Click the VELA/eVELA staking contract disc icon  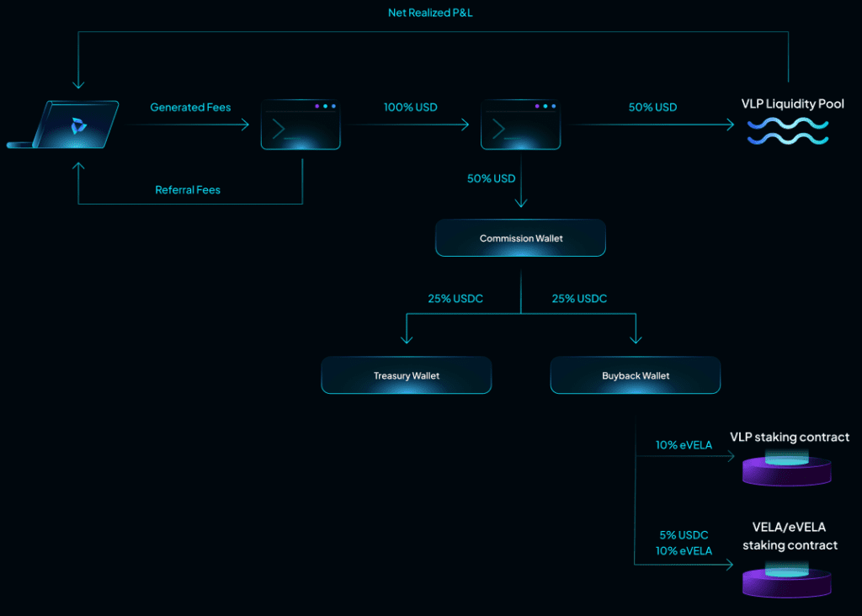point(786,581)
